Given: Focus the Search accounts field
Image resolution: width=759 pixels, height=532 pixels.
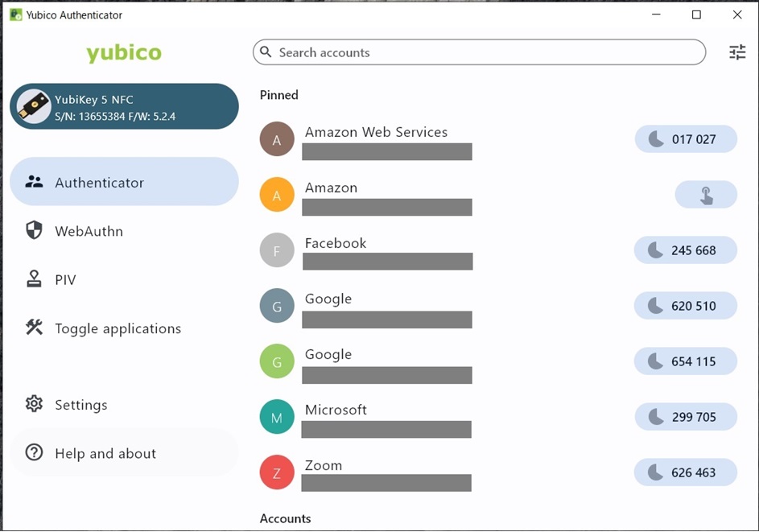Looking at the screenshot, I should coord(483,52).
